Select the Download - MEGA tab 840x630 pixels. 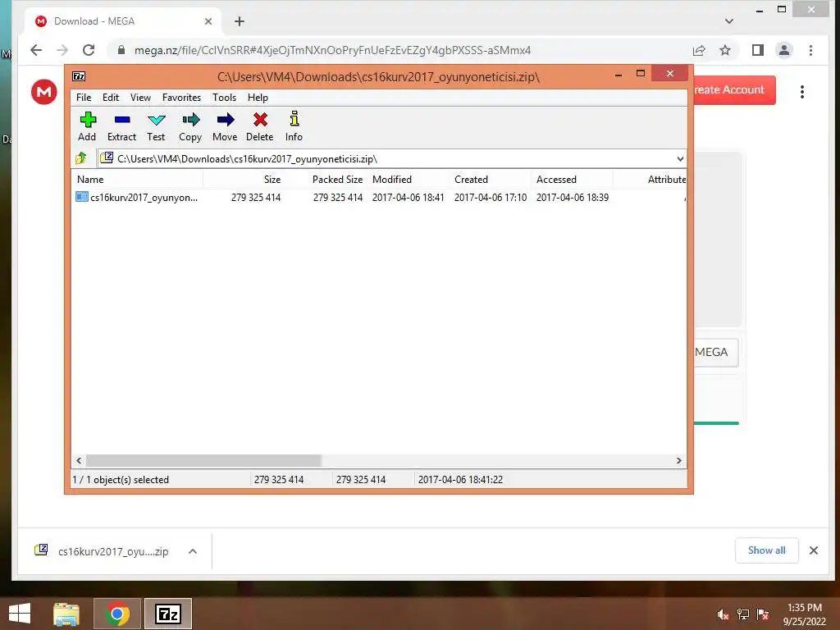pyautogui.click(x=123, y=21)
